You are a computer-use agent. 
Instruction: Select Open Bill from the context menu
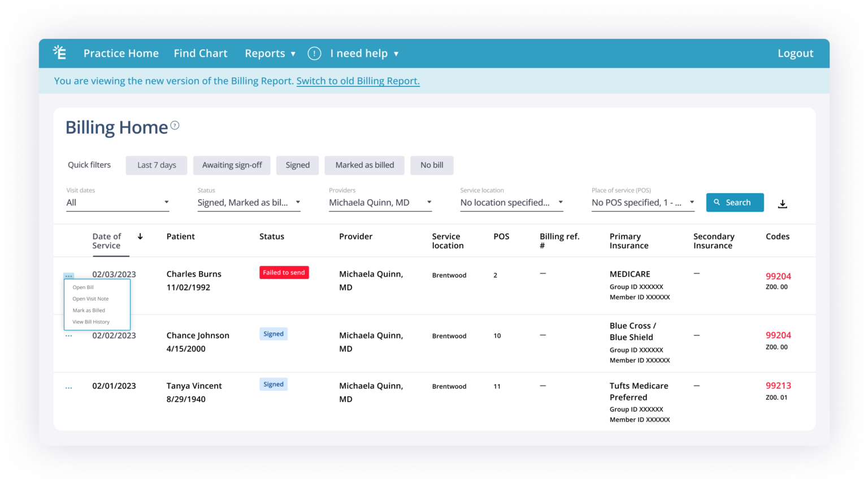pyautogui.click(x=83, y=287)
